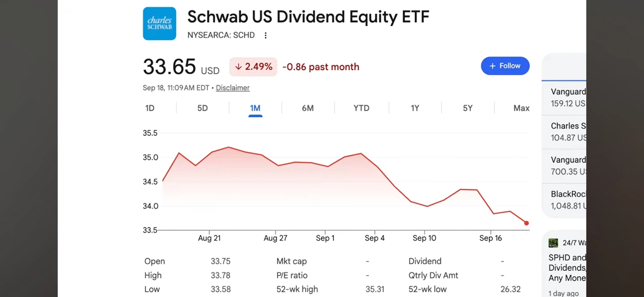Show the YTD chart range
This screenshot has width=644, height=297.
click(x=361, y=108)
